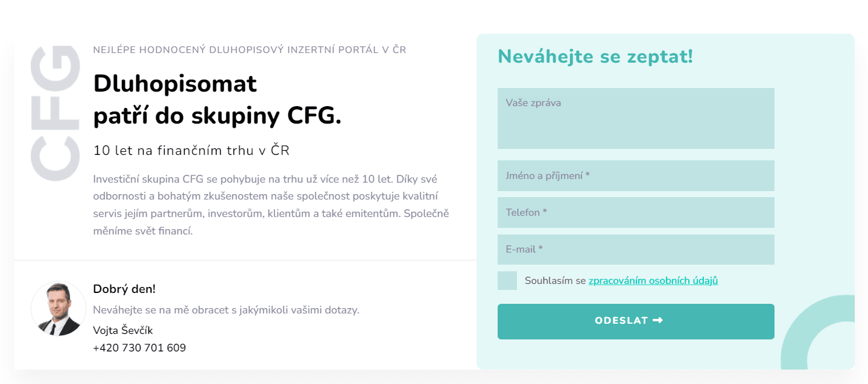Click the "Investiční skupina CFG" description paragraph
868x384 pixels.
click(271, 205)
